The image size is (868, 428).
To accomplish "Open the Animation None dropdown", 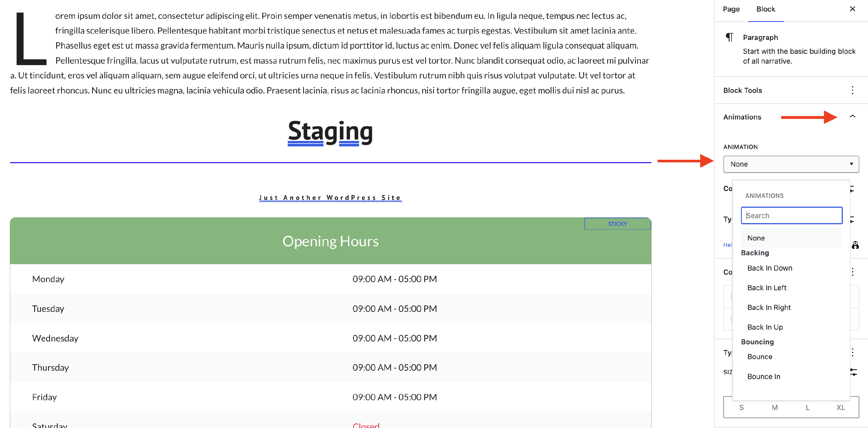I will tap(791, 164).
